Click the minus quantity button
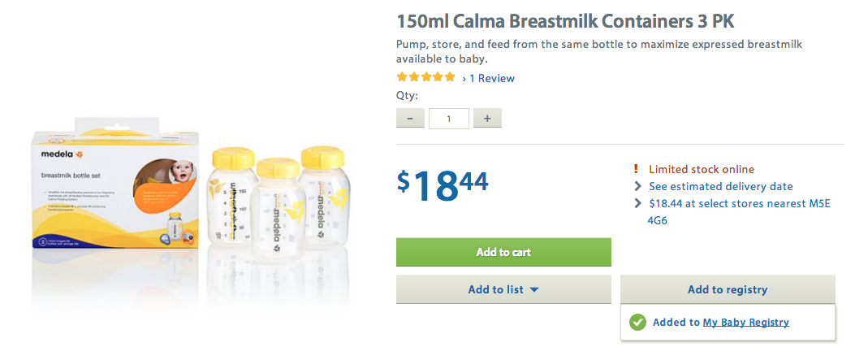Image resolution: width=868 pixels, height=347 pixels. point(410,119)
